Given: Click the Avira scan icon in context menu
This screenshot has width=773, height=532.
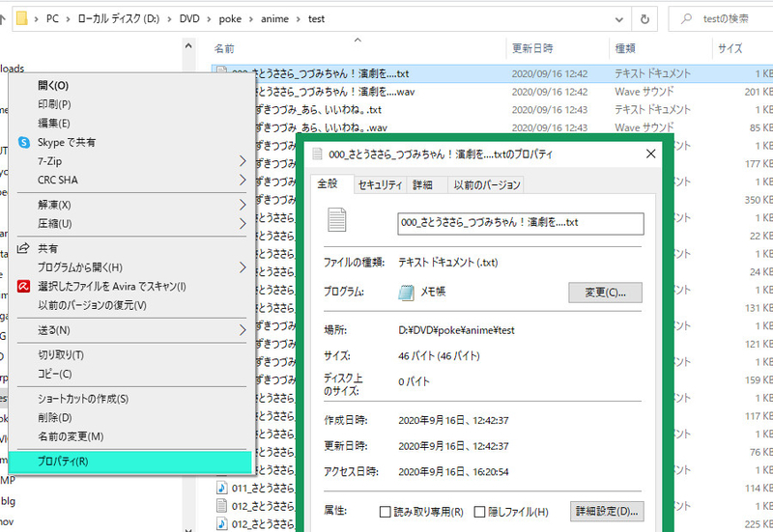Looking at the screenshot, I should click(x=23, y=286).
